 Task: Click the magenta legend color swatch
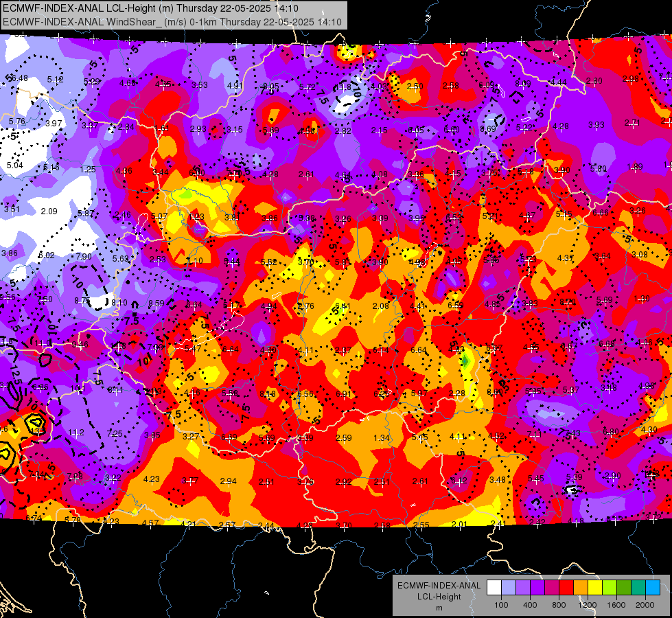pos(552,588)
